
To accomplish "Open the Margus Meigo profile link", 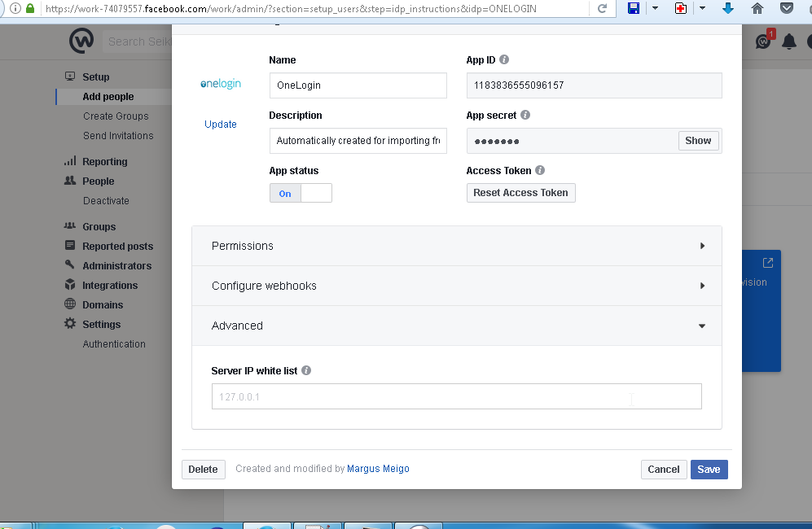I will [x=378, y=469].
